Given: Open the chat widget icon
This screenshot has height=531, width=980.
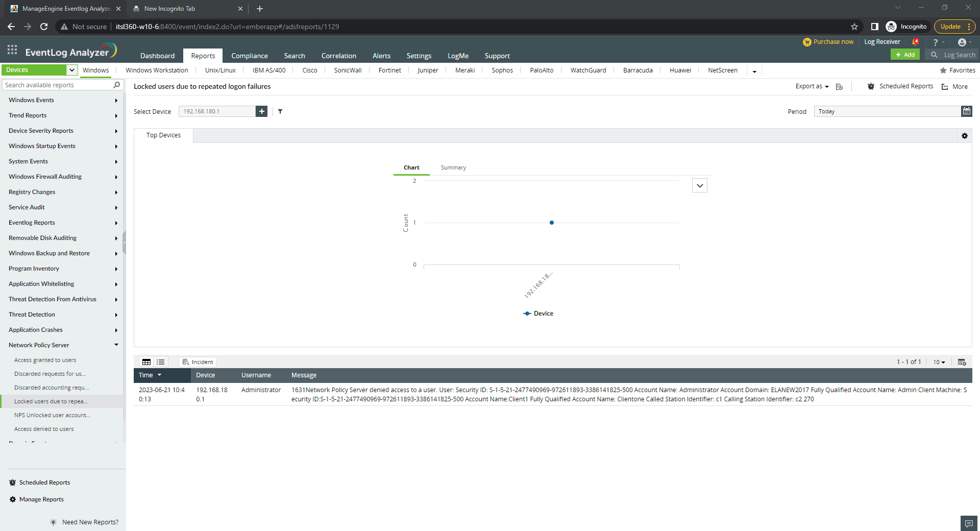Looking at the screenshot, I should click(969, 523).
